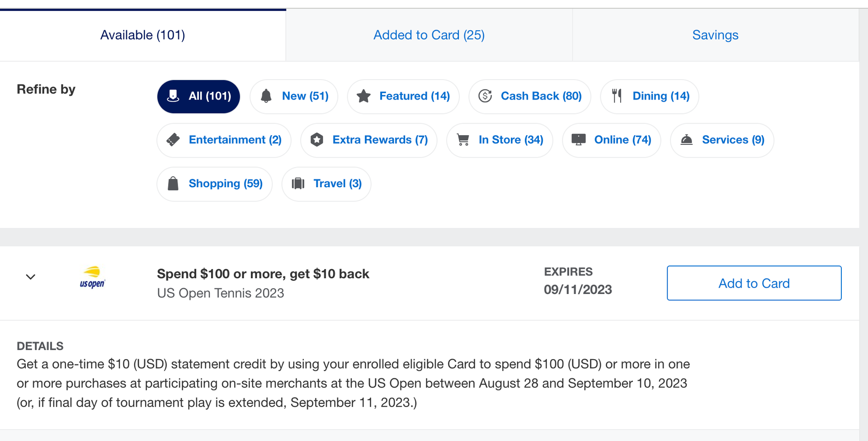The width and height of the screenshot is (868, 441).
Task: Select the Featured star icon
Action: [364, 96]
